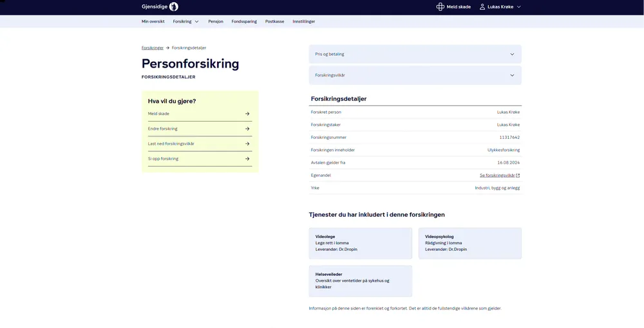Click the arrow icon next to Meld skade

coord(247,114)
